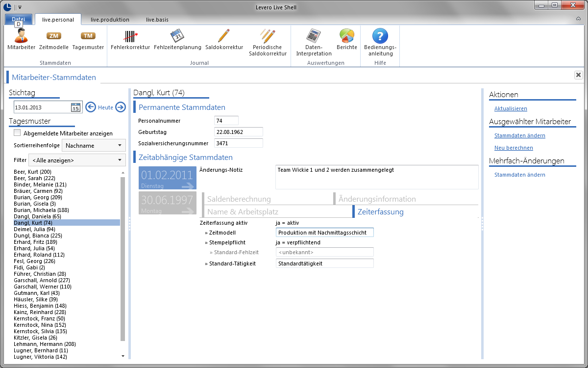The image size is (588, 368).
Task: Collapse the ribbon chevron
Action: (x=578, y=18)
